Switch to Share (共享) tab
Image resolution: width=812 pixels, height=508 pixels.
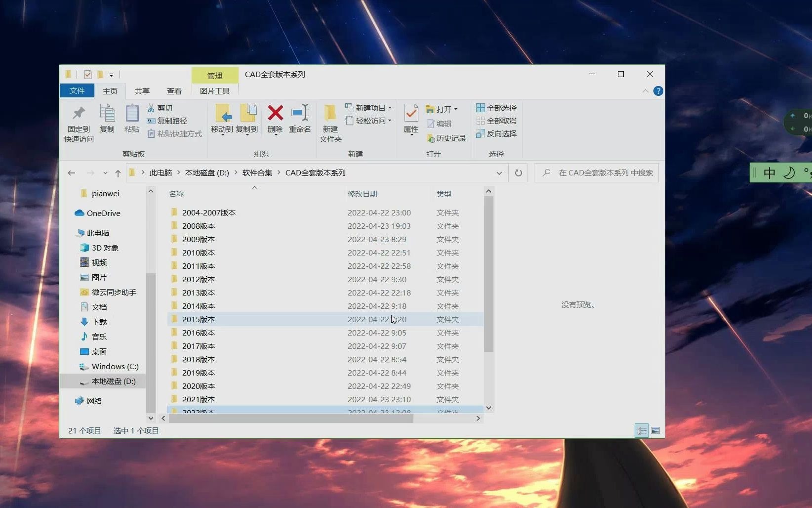(142, 91)
